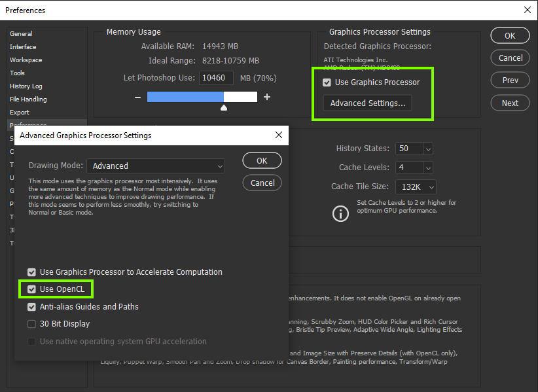Uncheck Anti-alias Guides and Paths

[x=31, y=306]
